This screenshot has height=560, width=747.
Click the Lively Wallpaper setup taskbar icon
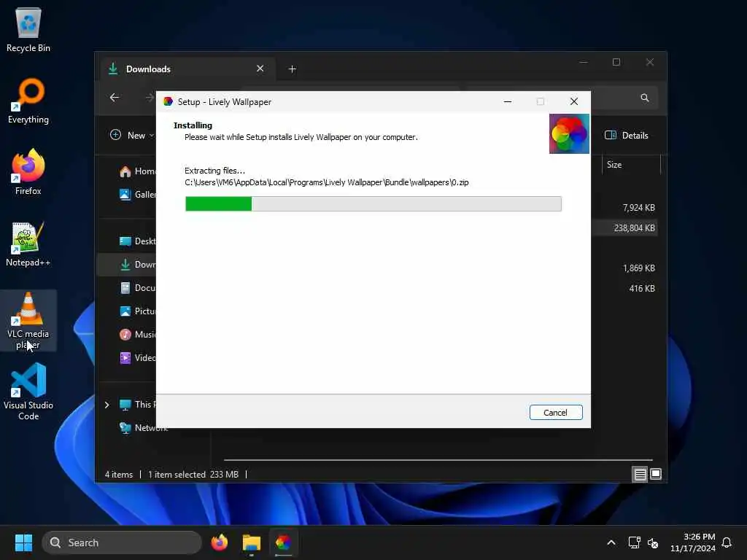(283, 542)
